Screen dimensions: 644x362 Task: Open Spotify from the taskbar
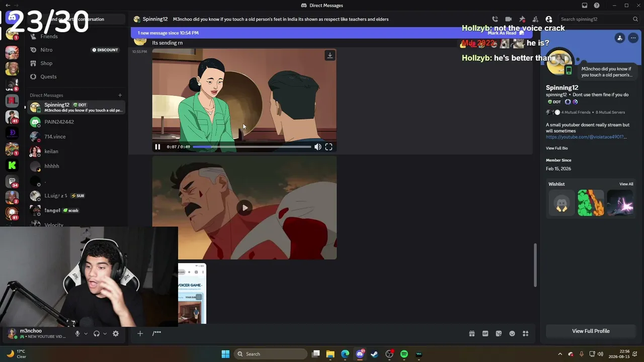tap(404, 354)
